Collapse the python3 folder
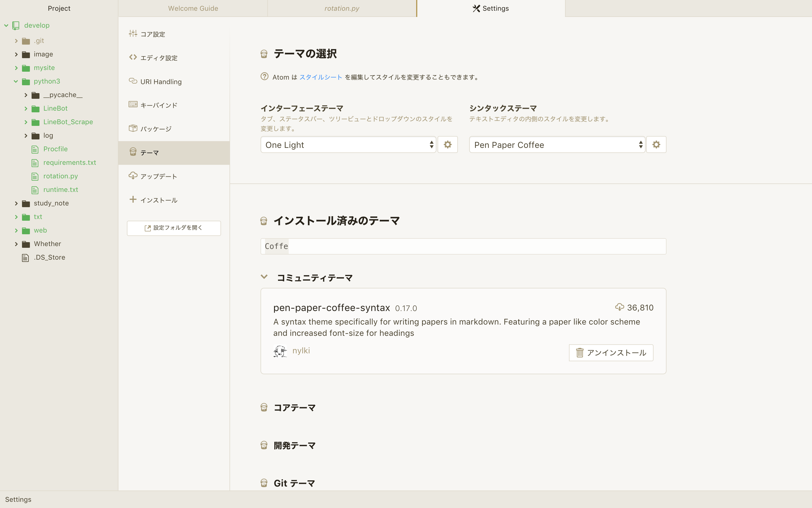 16,81
